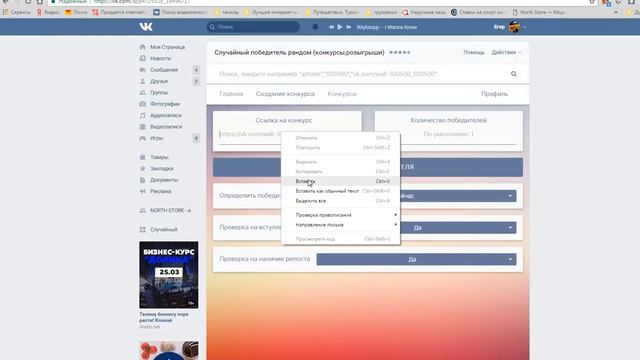The image size is (640, 360).
Task: Open the Проверка на вступление dropdown
Action: (458, 228)
